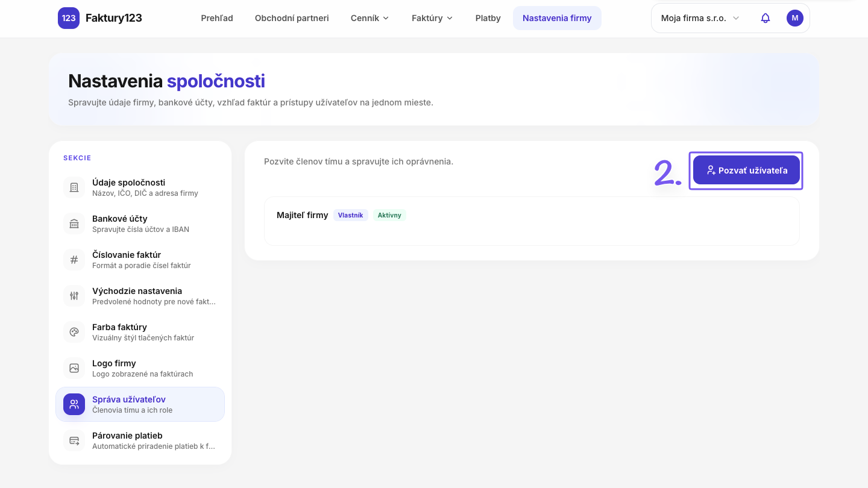
Task: Select the Nastavenia firmy nav item
Action: coord(557,18)
